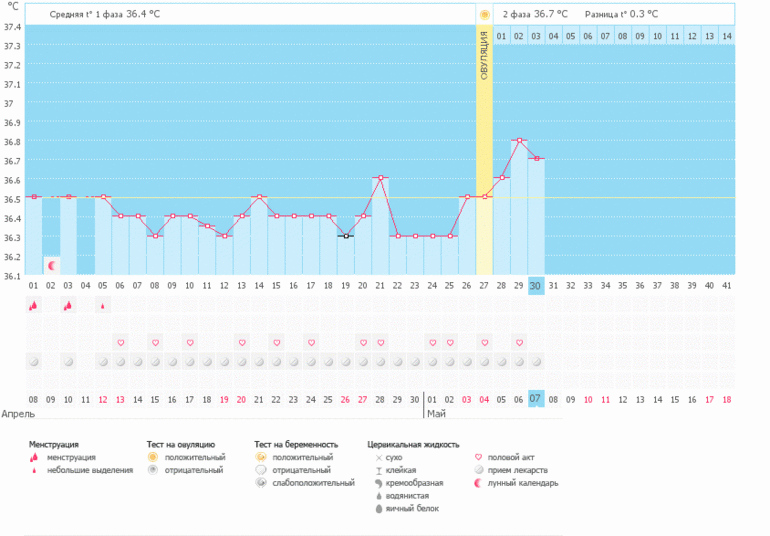Screen dimensions: 770x536
Task: Click the yellow ovulation column label
Action: (484, 55)
